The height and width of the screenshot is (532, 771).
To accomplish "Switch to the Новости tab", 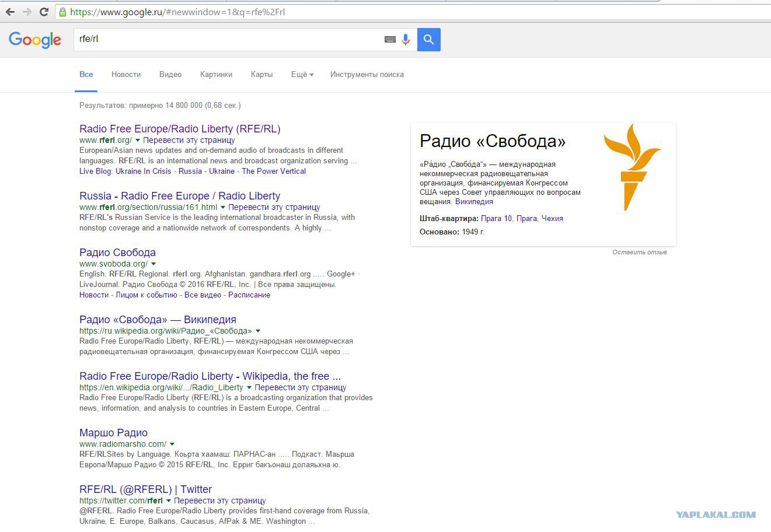I will (126, 75).
